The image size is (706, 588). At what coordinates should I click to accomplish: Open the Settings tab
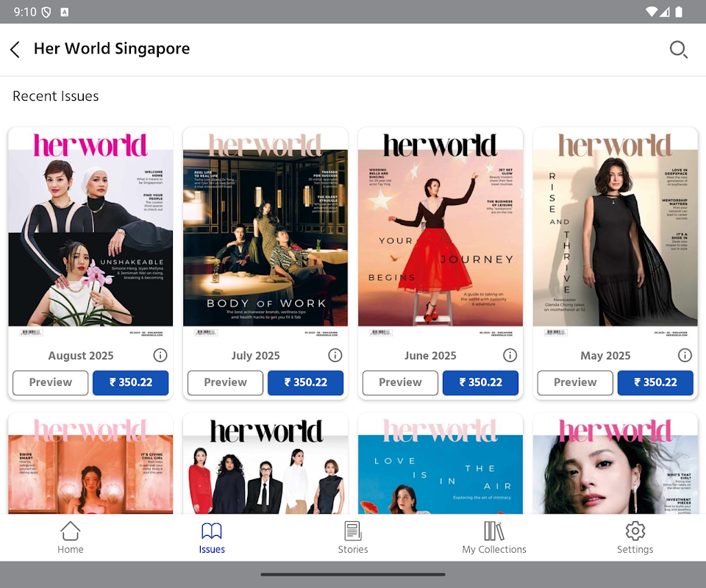click(x=635, y=537)
